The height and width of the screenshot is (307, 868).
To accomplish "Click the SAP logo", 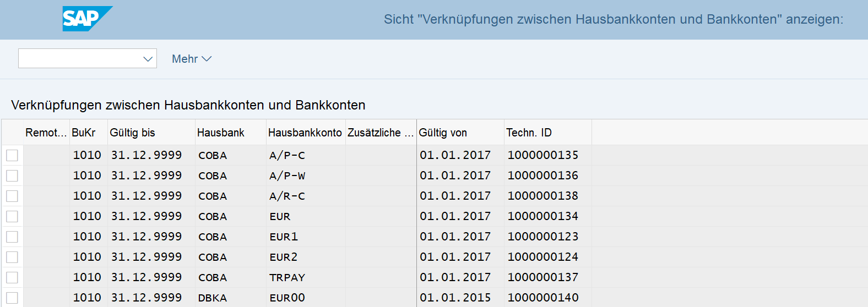I will 86,19.
